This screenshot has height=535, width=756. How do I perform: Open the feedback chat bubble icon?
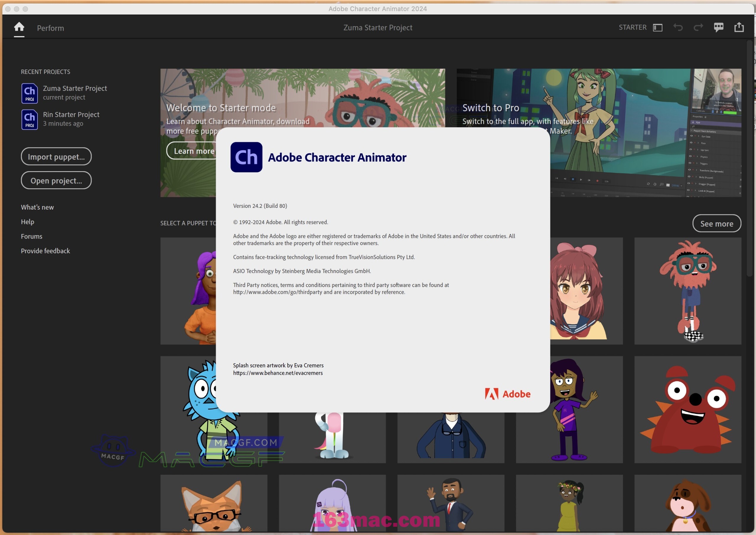(x=718, y=27)
